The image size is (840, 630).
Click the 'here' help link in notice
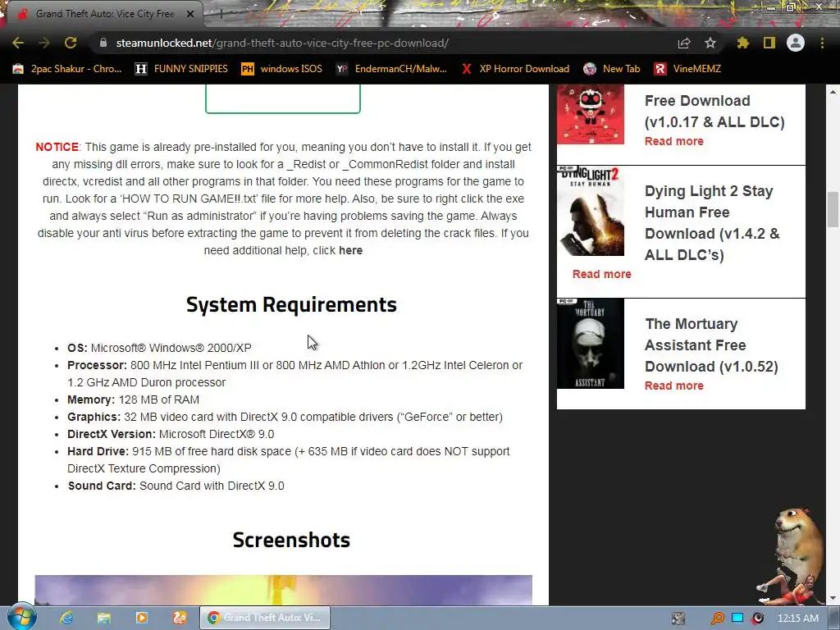(x=350, y=250)
